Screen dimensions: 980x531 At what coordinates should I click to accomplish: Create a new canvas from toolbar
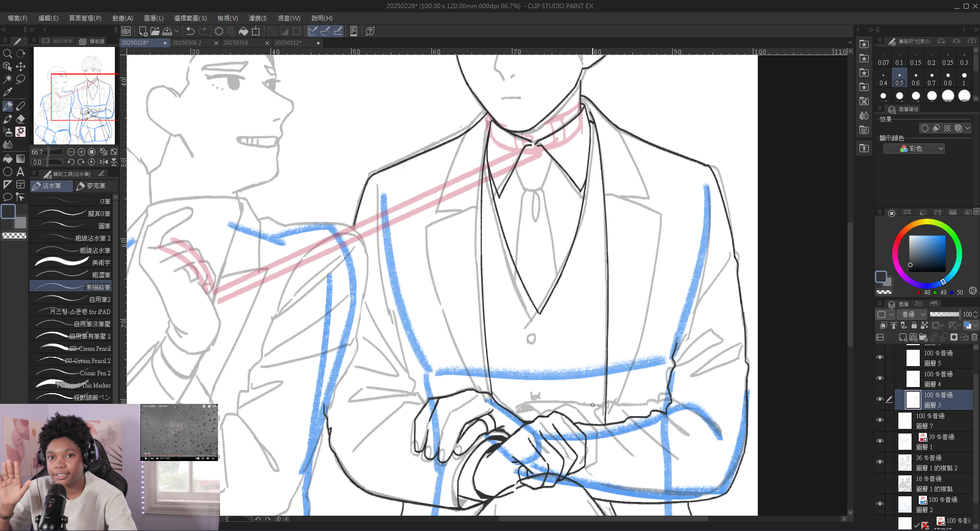(x=143, y=31)
